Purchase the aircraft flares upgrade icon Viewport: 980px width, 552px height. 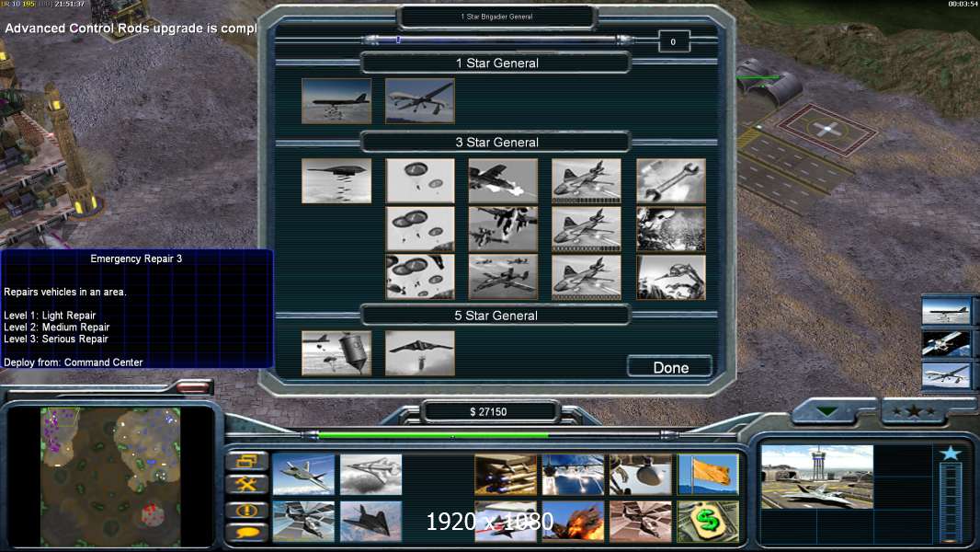coord(573,475)
